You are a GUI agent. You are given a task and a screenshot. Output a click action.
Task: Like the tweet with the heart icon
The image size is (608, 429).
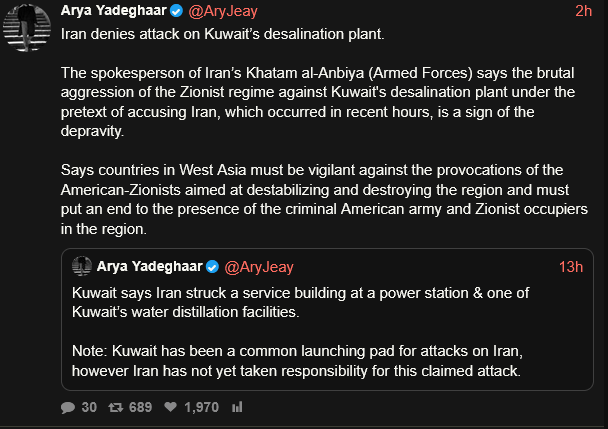click(171, 408)
